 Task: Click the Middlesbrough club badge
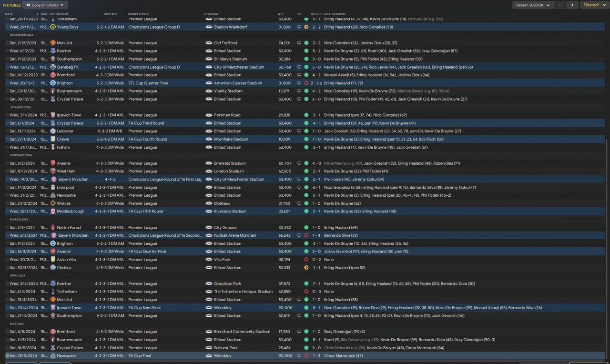point(53,211)
